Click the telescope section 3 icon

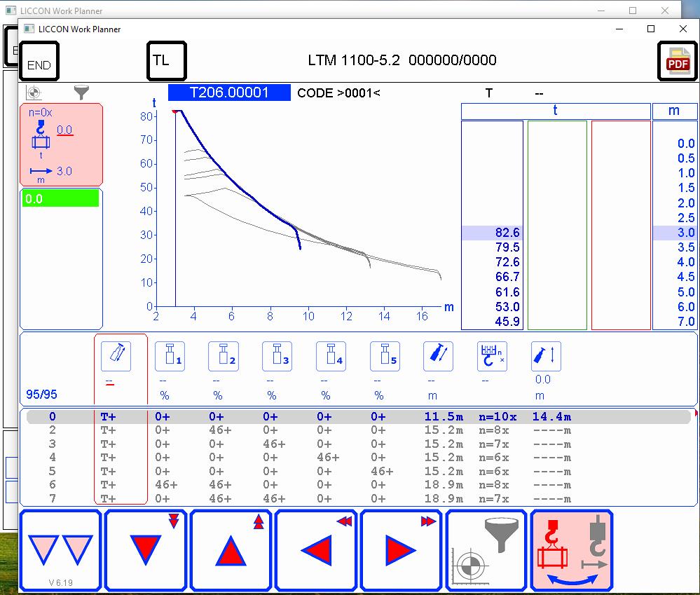[x=277, y=356]
